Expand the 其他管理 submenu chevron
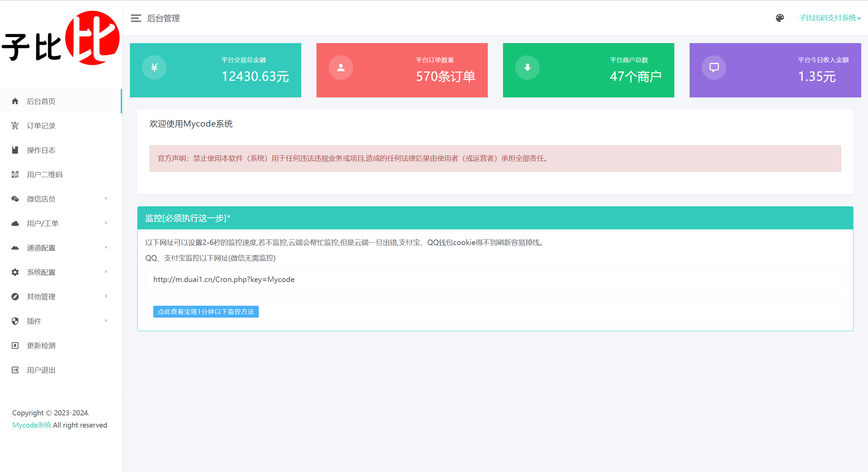This screenshot has height=472, width=868. 106,296
